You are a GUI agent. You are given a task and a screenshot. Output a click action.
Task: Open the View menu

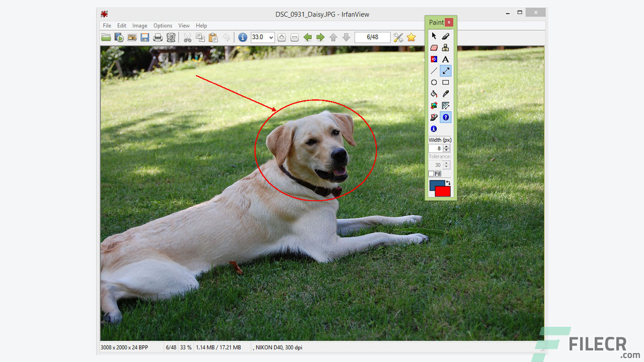point(184,26)
